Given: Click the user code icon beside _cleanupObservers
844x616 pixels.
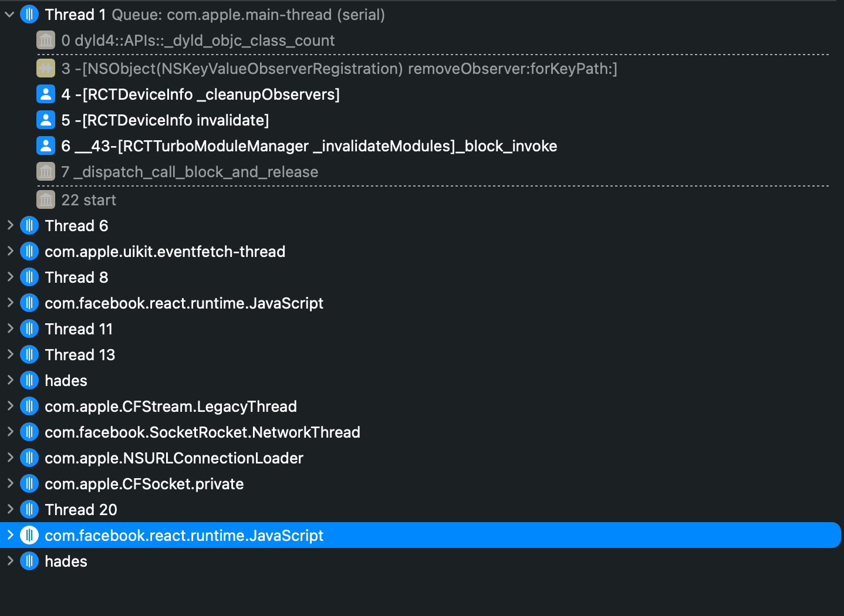Looking at the screenshot, I should pyautogui.click(x=46, y=94).
